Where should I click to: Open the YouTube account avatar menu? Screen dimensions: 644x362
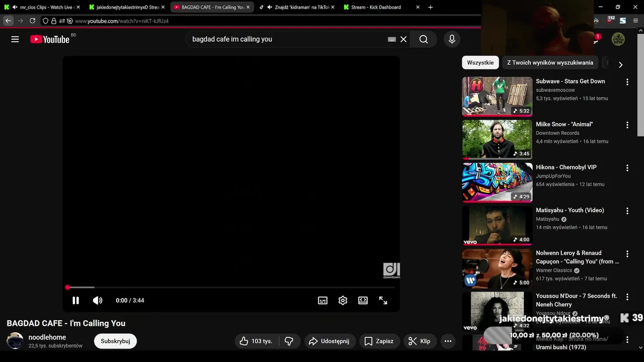click(618, 39)
